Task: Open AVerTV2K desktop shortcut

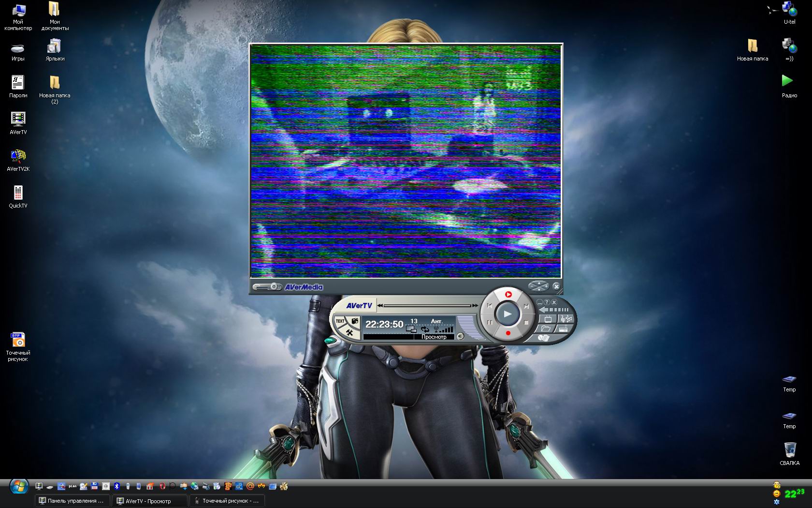Action: coord(18,160)
